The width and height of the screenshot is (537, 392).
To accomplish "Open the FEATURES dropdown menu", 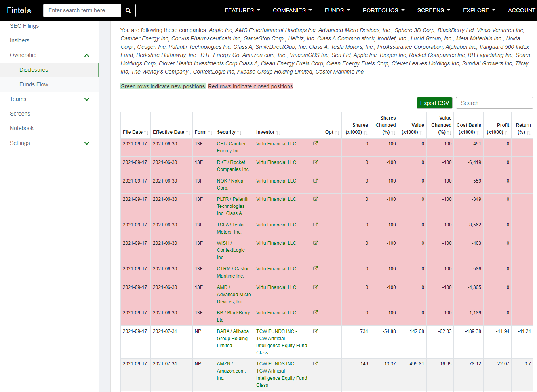I will click(x=242, y=10).
